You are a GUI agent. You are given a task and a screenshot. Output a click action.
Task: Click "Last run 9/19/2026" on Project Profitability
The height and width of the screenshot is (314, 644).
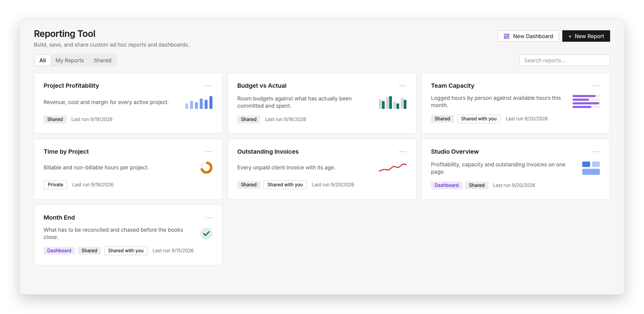(92, 119)
